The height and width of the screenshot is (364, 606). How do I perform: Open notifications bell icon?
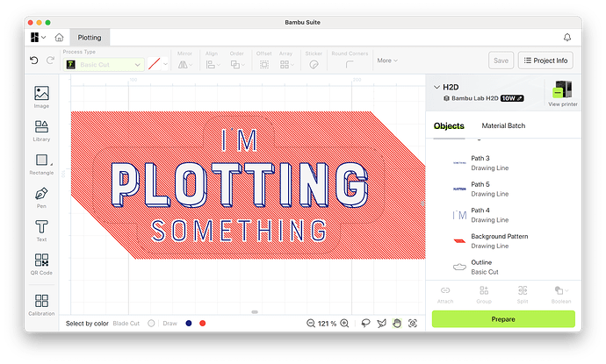[x=567, y=38]
